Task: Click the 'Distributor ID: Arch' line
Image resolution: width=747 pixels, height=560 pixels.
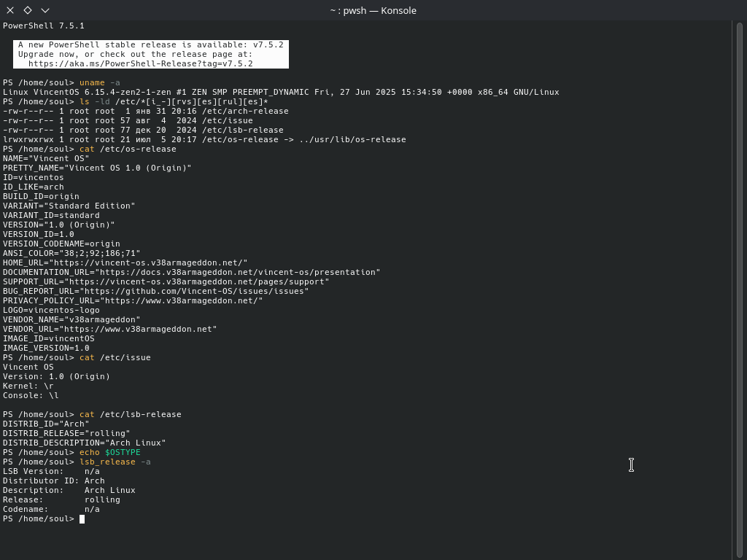Action: [54, 481]
